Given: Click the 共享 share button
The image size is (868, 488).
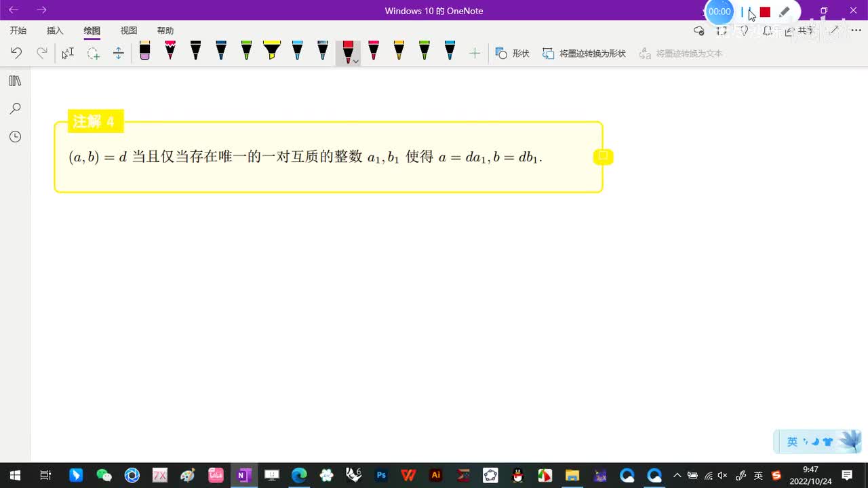Looking at the screenshot, I should 800,30.
